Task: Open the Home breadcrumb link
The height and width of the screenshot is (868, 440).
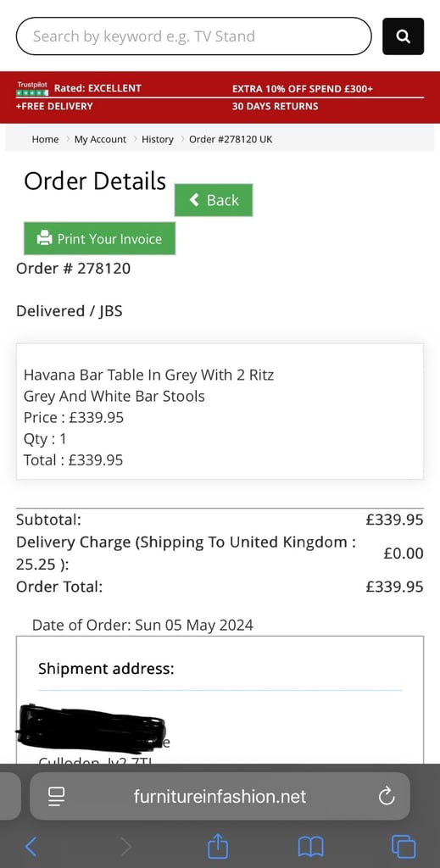Action: point(45,140)
